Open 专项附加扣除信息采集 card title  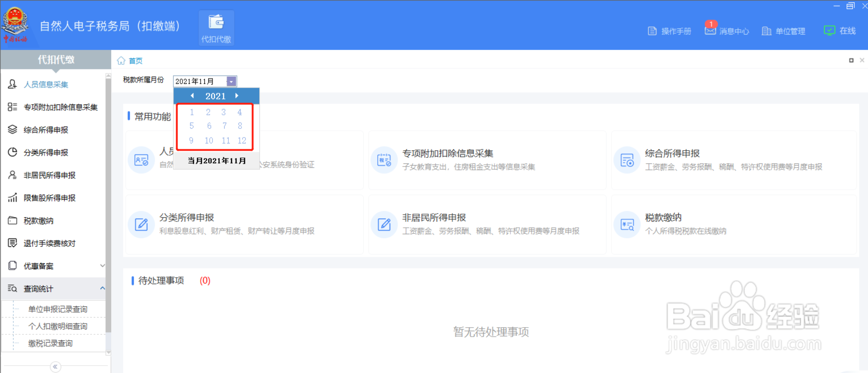pyautogui.click(x=448, y=153)
